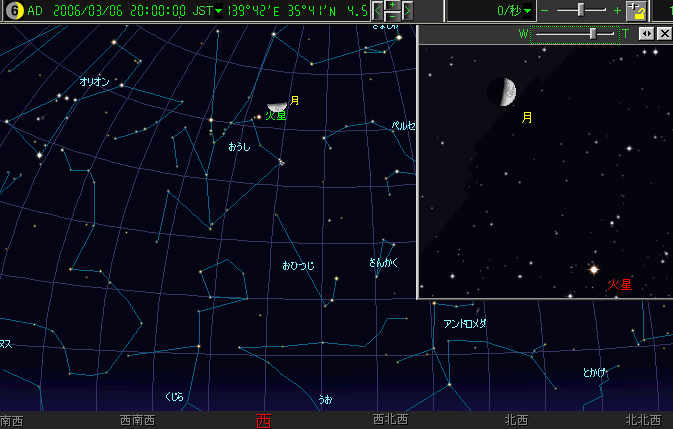
Task: Close the zoomed Moon inset panel
Action: [663, 33]
